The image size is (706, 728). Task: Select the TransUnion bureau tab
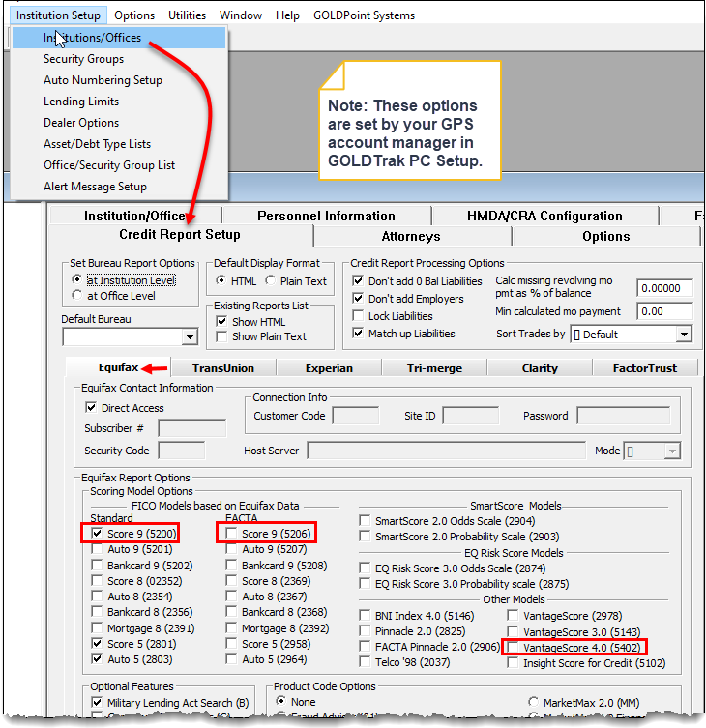(x=223, y=368)
